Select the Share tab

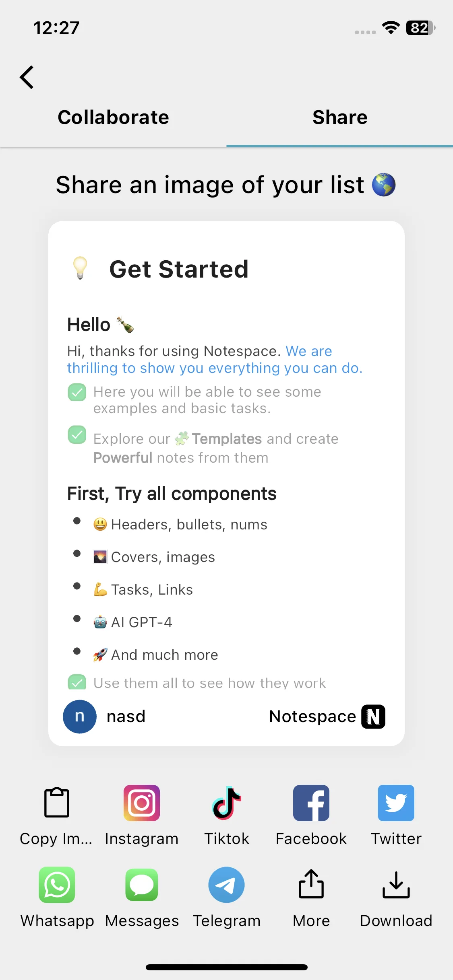tap(340, 117)
